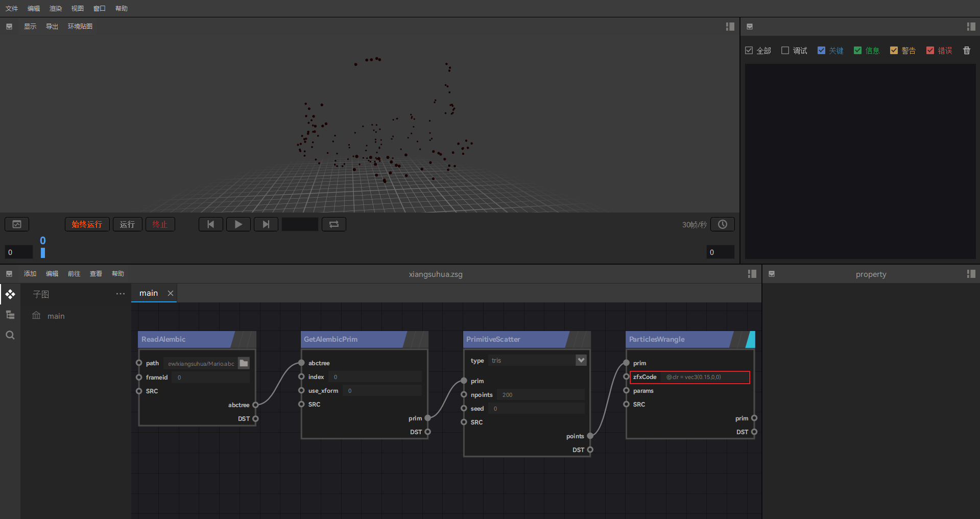Viewport: 980px width, 519px height.
Task: Open the search icon in left sidebar
Action: click(10, 335)
